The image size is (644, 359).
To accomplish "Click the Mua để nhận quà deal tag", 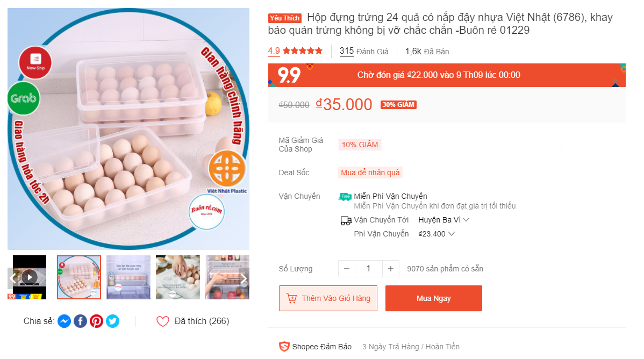I will (370, 173).
